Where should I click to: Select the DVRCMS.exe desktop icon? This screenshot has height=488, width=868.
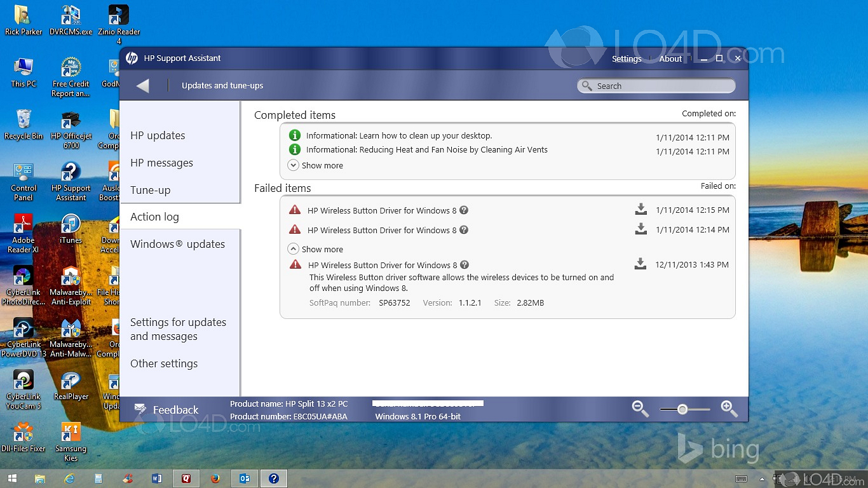click(x=71, y=20)
